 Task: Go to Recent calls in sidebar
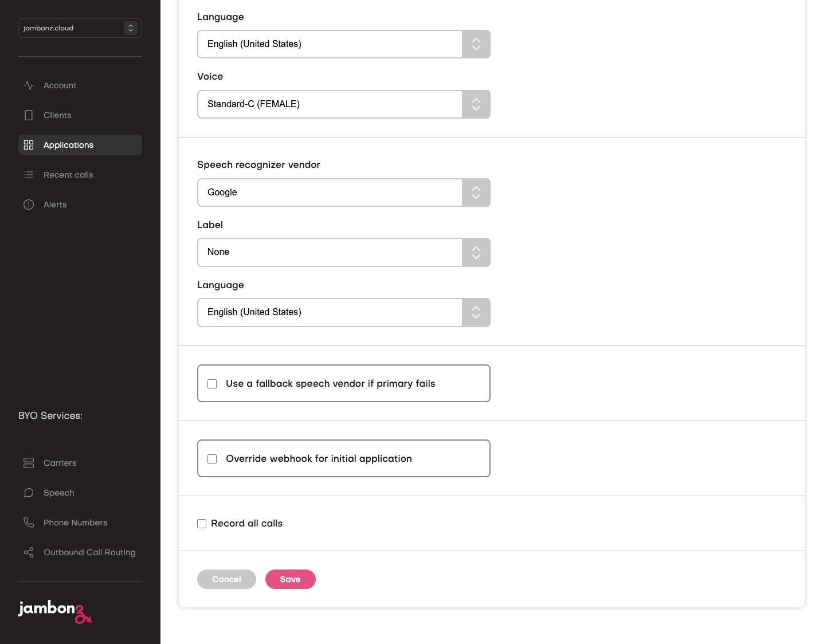coord(68,175)
